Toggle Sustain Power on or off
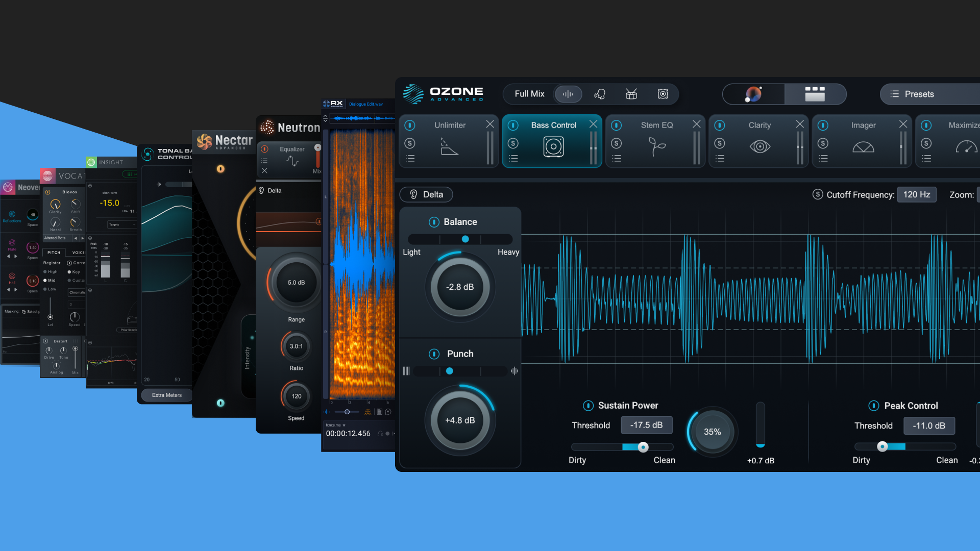Viewport: 980px width, 551px height. point(588,406)
